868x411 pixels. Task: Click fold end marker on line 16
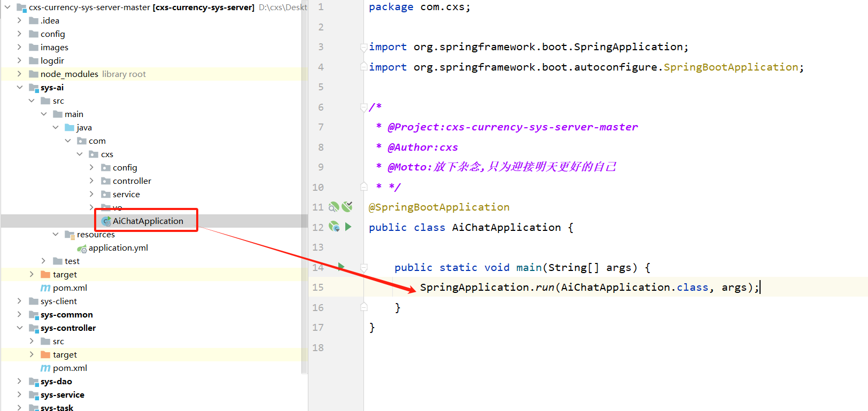pyautogui.click(x=363, y=307)
